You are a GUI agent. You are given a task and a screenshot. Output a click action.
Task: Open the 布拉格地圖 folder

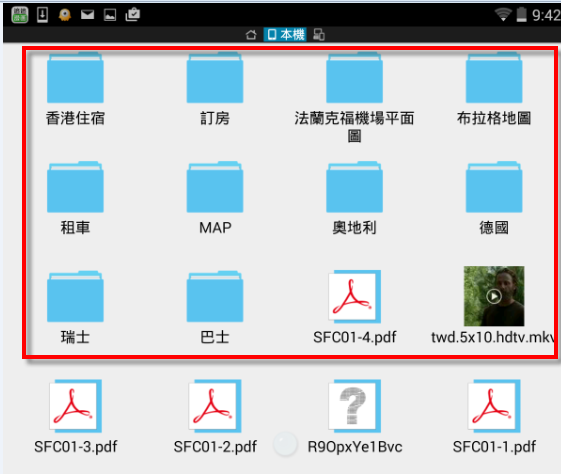(x=494, y=77)
